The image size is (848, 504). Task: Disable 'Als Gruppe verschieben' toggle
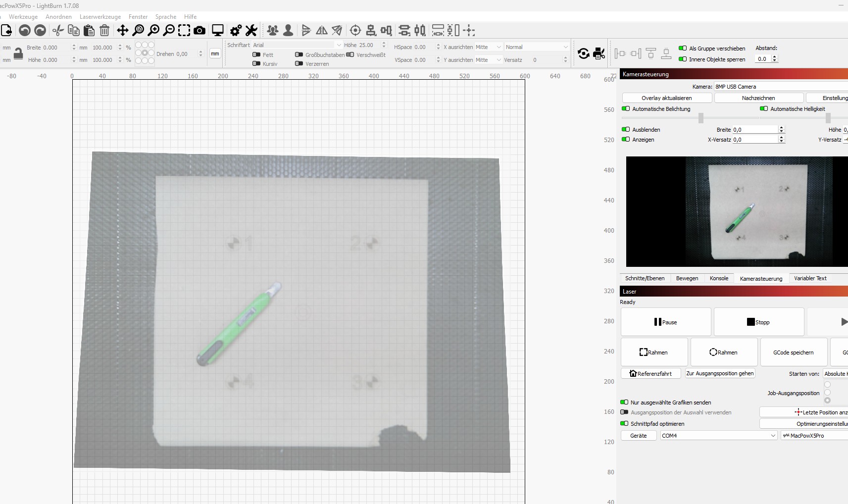click(x=682, y=49)
